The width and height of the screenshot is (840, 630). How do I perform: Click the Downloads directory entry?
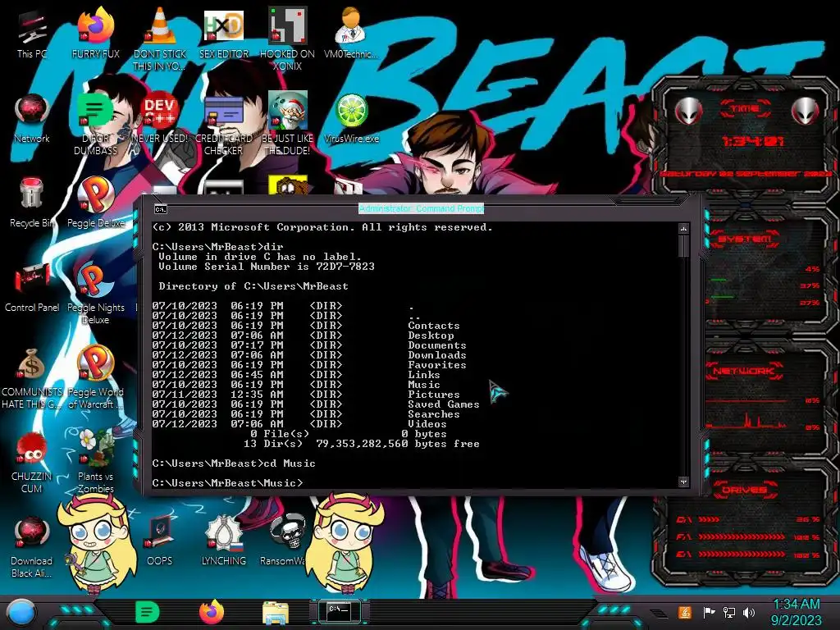[x=436, y=354]
